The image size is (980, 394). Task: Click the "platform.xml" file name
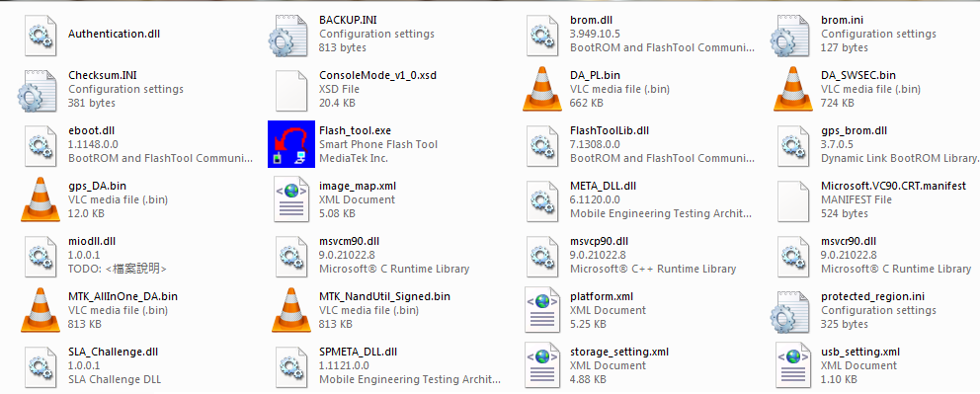tap(602, 296)
